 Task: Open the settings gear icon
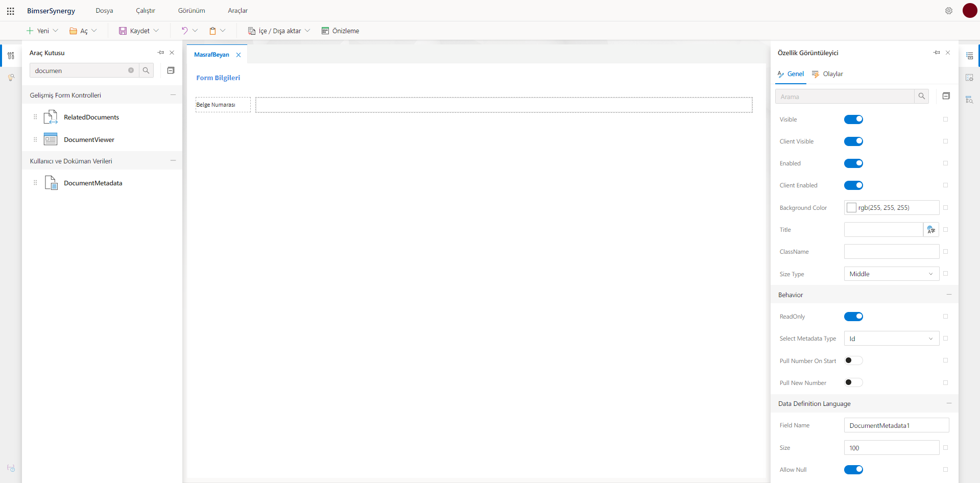(948, 11)
